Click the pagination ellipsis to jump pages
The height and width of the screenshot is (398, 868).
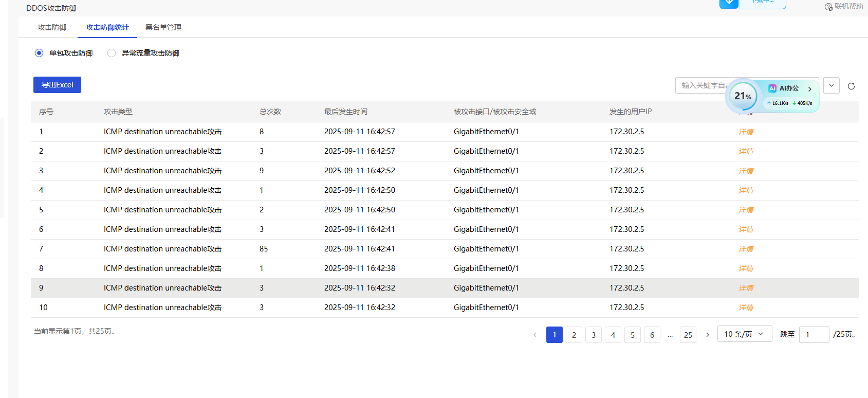tap(670, 335)
